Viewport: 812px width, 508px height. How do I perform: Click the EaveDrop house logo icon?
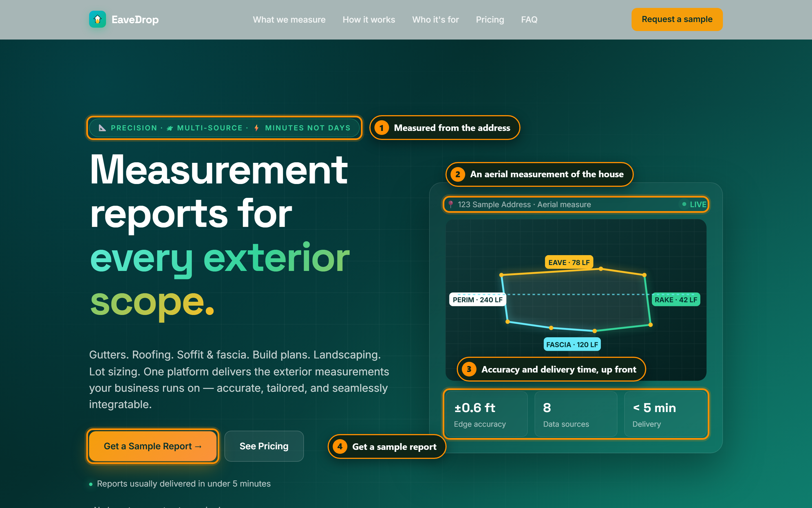coord(97,19)
